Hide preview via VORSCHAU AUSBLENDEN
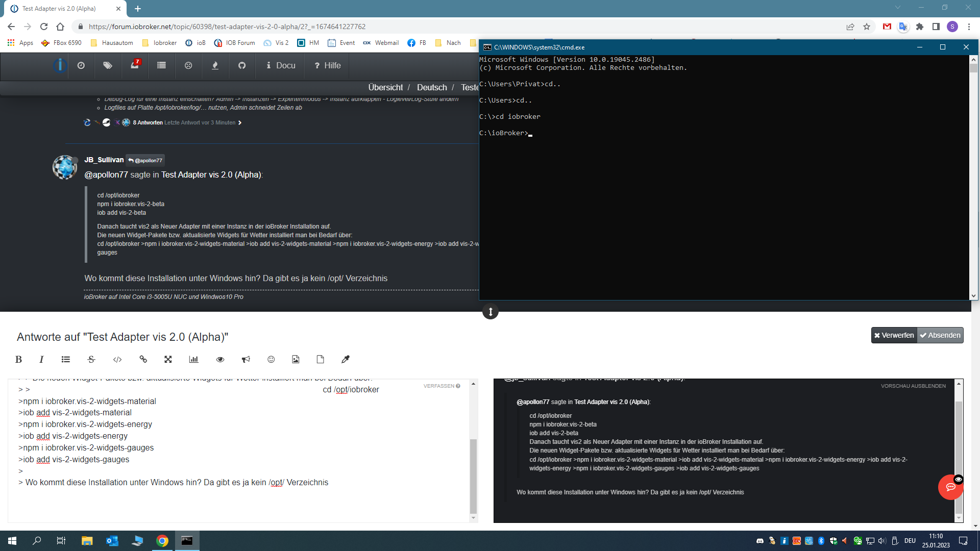Image resolution: width=980 pixels, height=551 pixels. (913, 386)
